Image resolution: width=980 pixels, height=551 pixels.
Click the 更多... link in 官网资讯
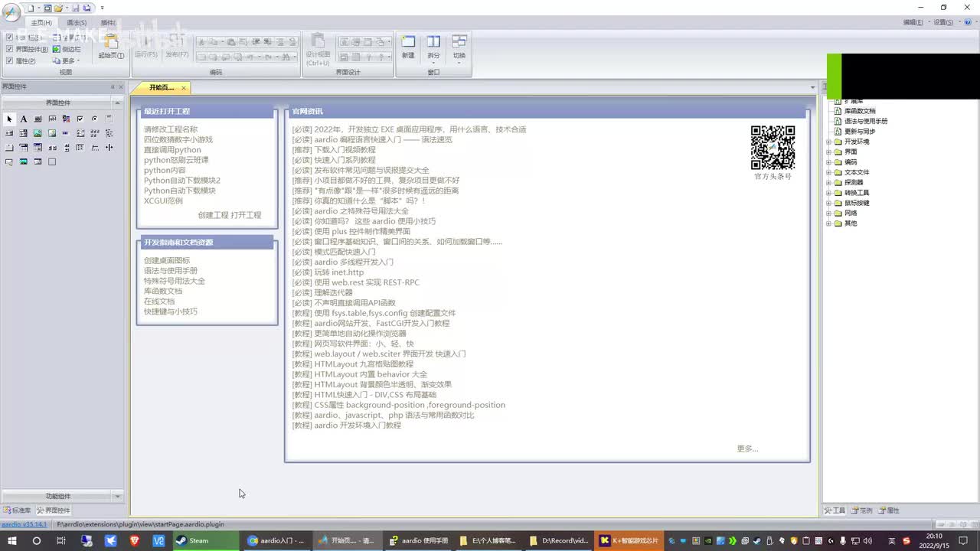748,448
